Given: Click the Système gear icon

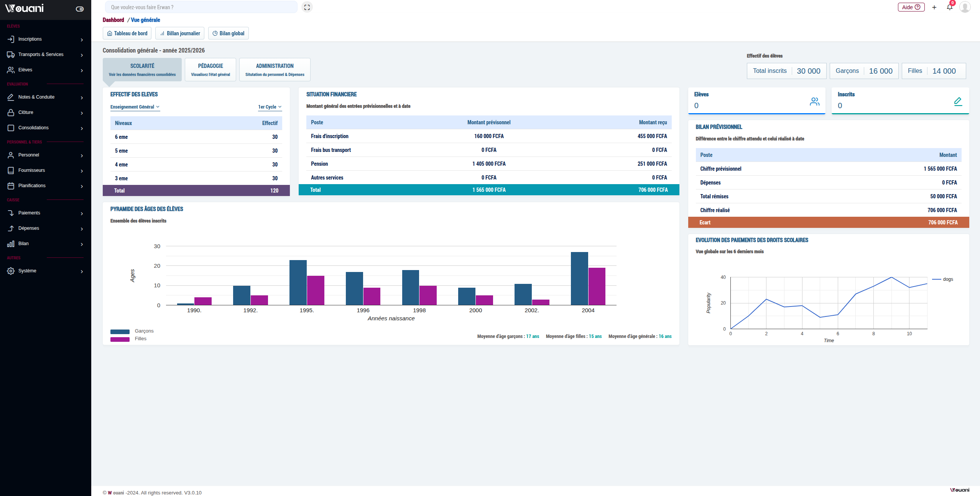Looking at the screenshot, I should 11,271.
